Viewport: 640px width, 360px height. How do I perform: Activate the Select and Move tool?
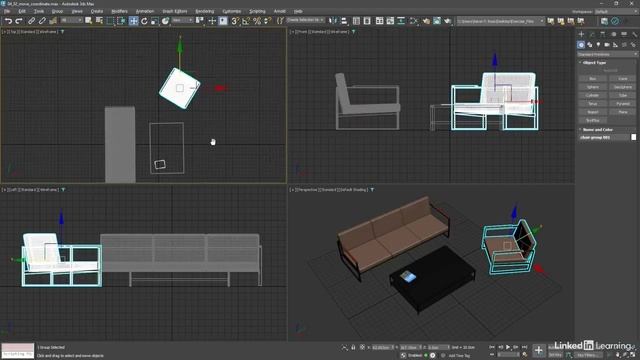(133, 20)
